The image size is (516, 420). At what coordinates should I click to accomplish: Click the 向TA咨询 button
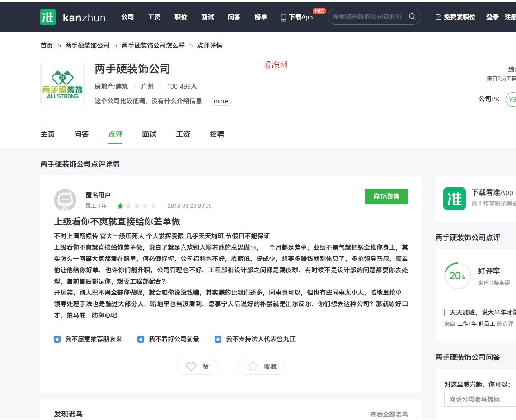386,196
